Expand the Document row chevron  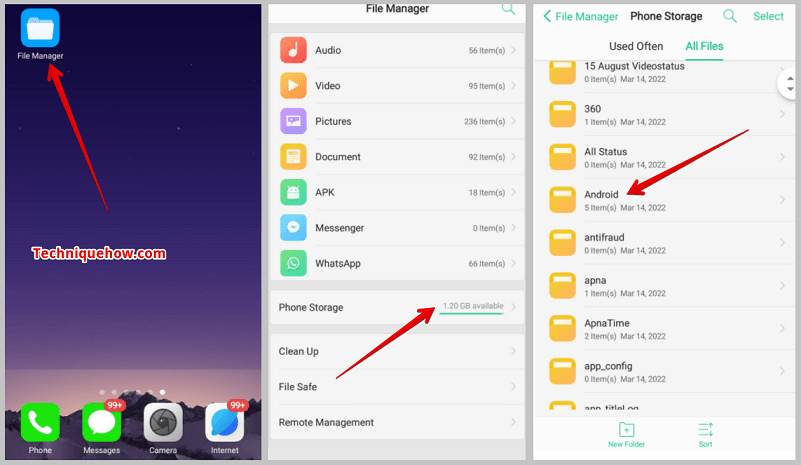tap(513, 156)
